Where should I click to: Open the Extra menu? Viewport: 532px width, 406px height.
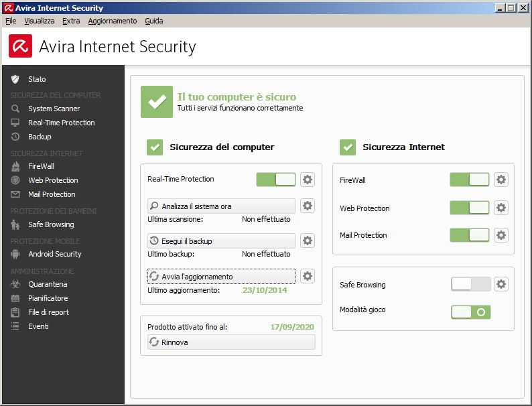pyautogui.click(x=71, y=21)
